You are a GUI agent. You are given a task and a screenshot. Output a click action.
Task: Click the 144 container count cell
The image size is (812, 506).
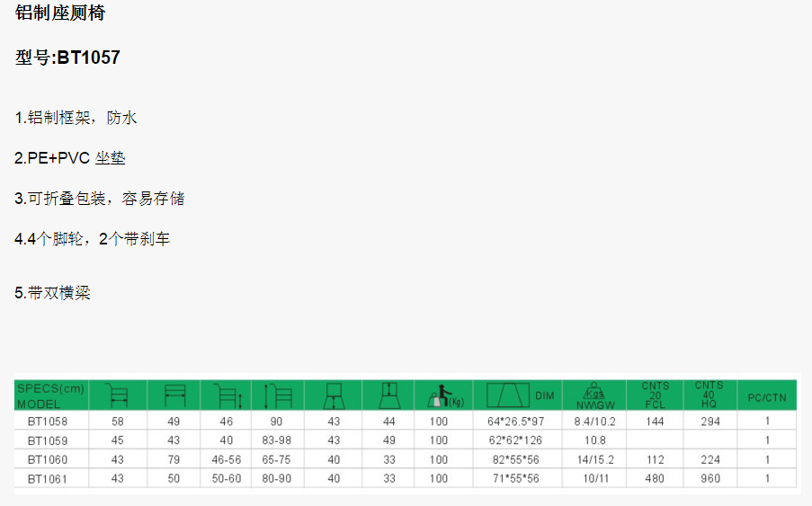point(655,422)
